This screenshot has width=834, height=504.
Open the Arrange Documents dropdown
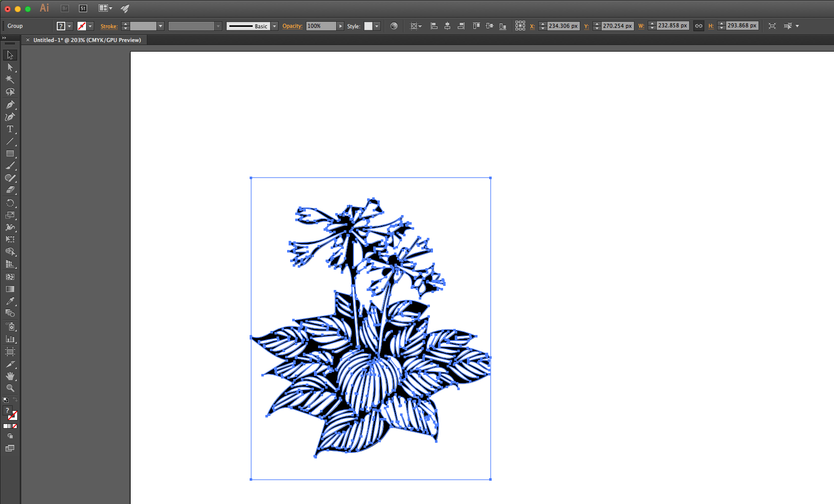[x=105, y=8]
